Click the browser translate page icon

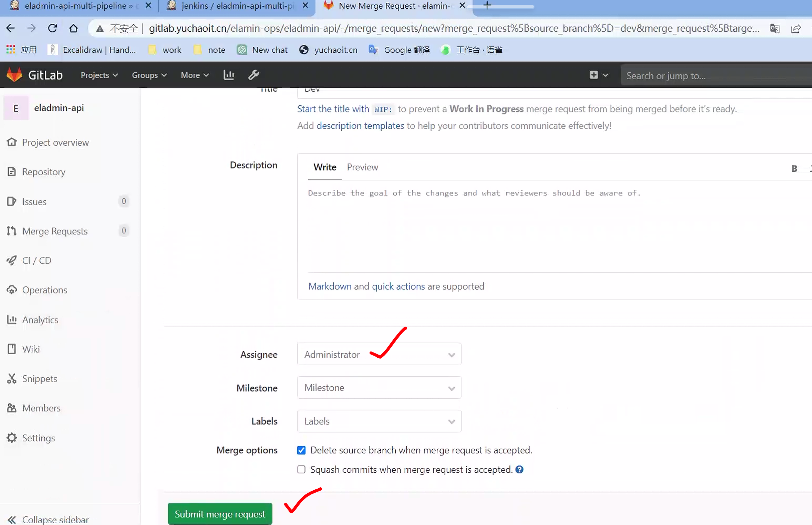(775, 28)
